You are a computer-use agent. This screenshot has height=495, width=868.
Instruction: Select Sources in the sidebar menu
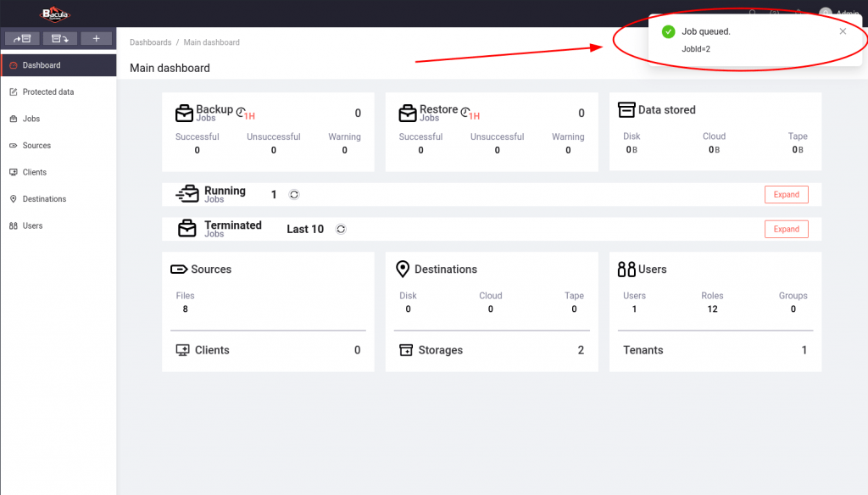pos(36,146)
